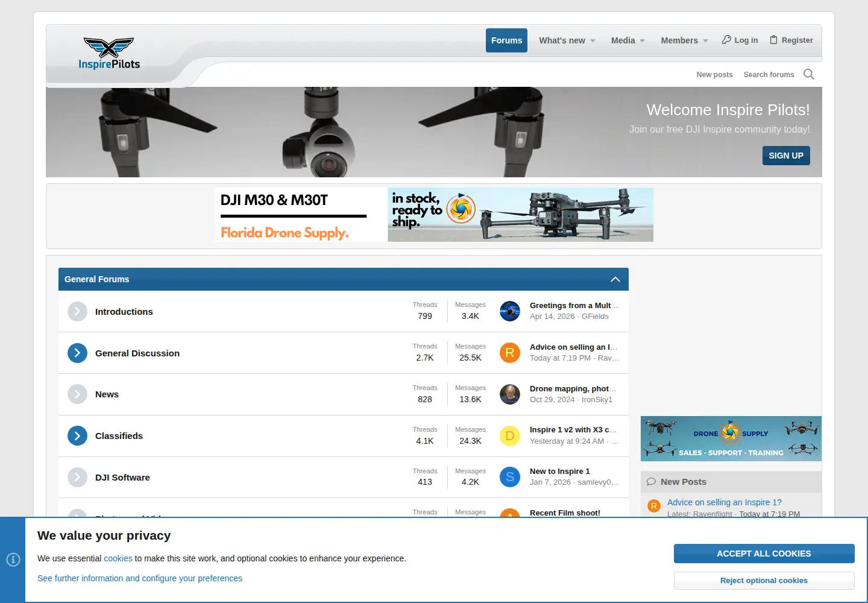Open blue S avatar in DJI Software row
Image resolution: width=868 pixels, height=603 pixels.
510,477
